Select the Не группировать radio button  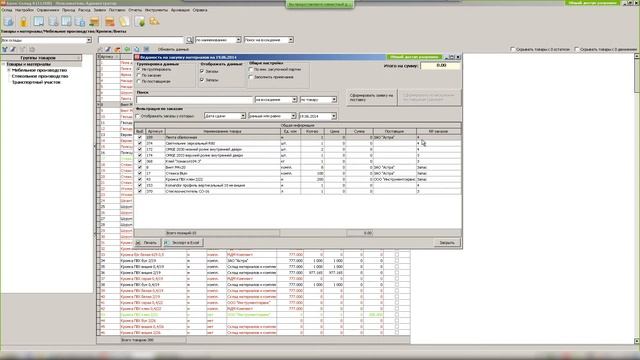click(x=139, y=69)
